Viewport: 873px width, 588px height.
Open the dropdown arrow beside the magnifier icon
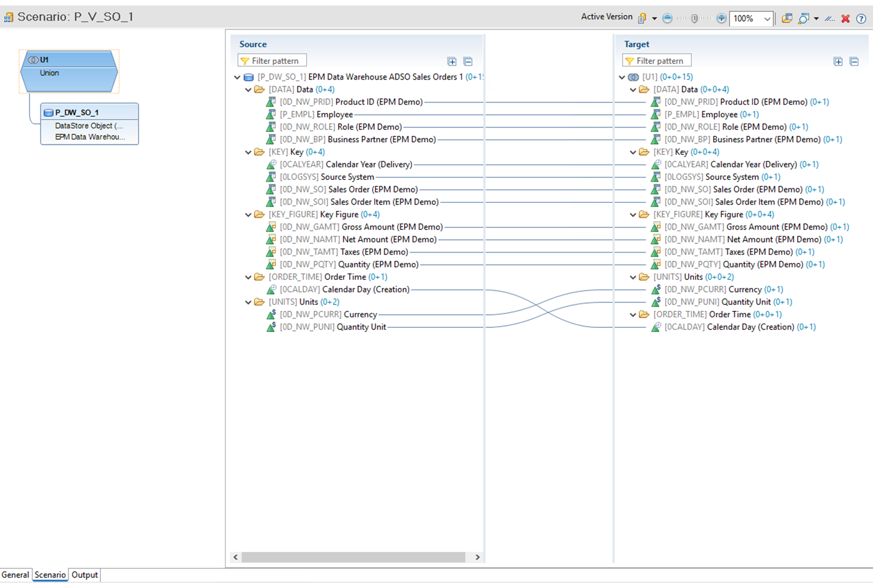[816, 19]
